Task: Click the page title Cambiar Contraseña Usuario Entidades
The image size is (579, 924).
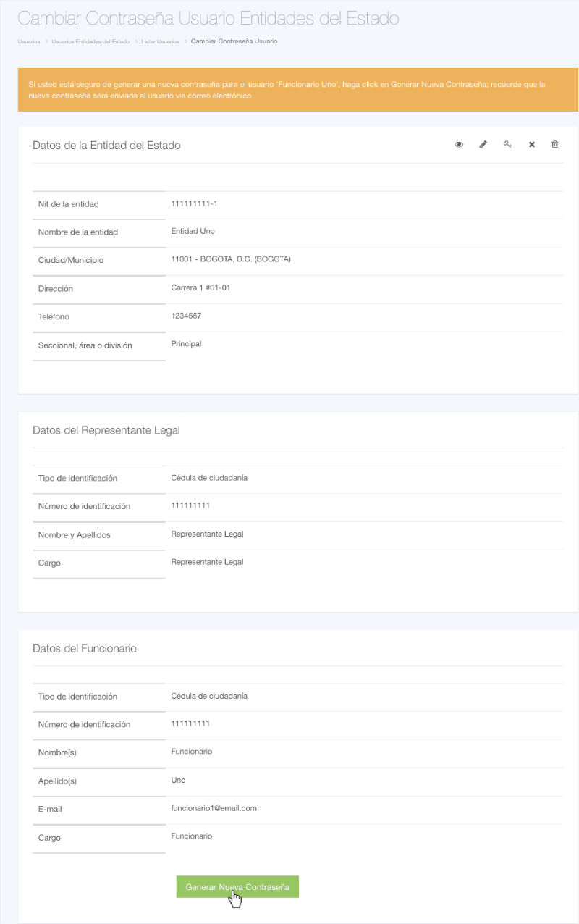Action: (x=208, y=19)
